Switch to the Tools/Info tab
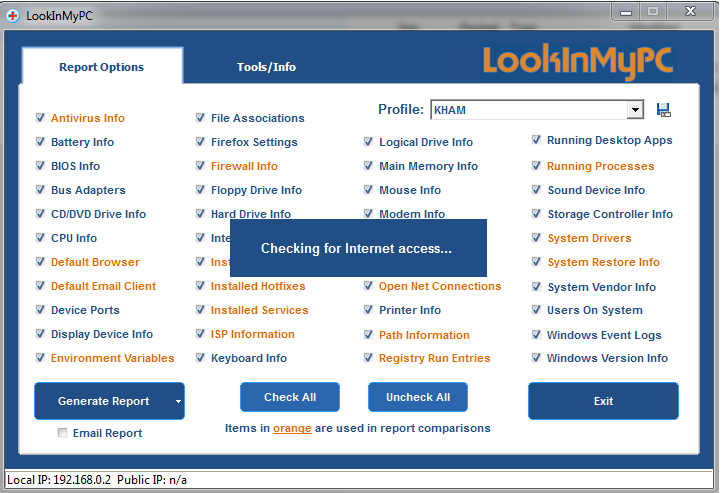 pos(266,67)
